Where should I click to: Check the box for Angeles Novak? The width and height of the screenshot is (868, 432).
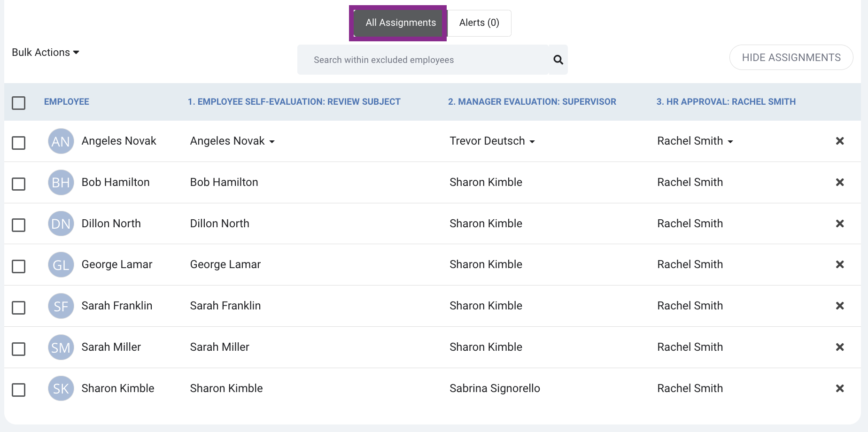coord(19,143)
